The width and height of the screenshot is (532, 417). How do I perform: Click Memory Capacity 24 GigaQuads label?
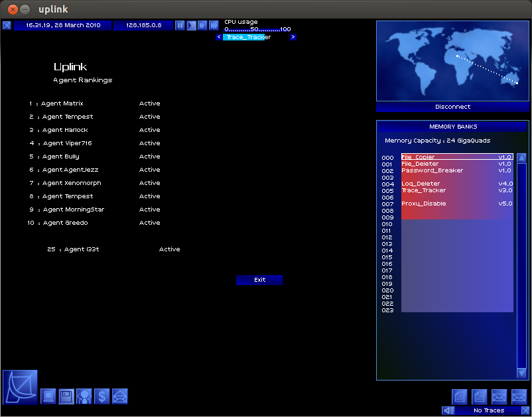click(x=437, y=141)
